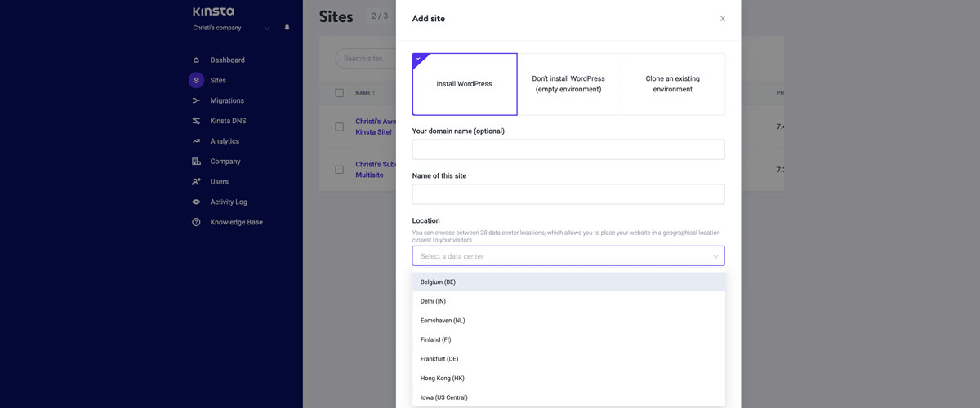The width and height of the screenshot is (980, 408).
Task: Open the Select a data center dropdown
Action: pyautogui.click(x=568, y=256)
